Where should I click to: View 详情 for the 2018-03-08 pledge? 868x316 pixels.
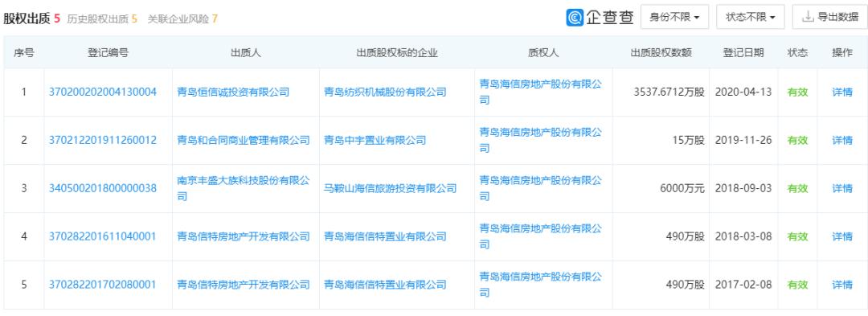[x=842, y=237]
